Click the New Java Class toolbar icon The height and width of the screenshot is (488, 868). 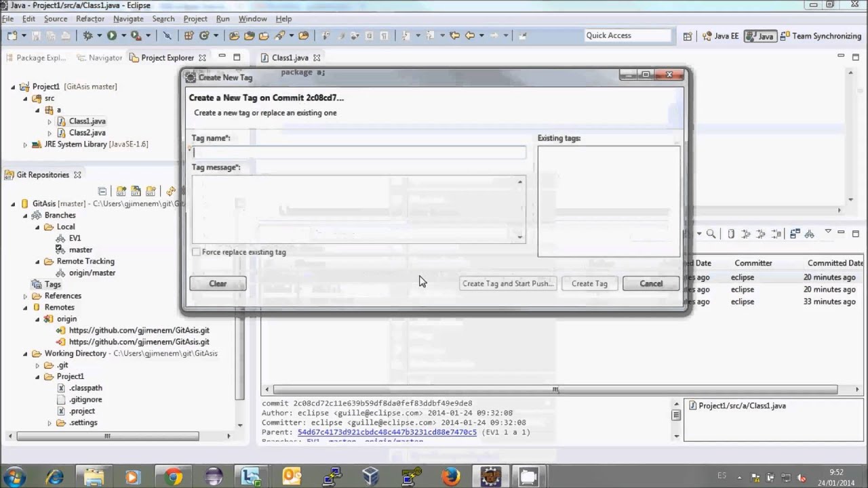(203, 36)
